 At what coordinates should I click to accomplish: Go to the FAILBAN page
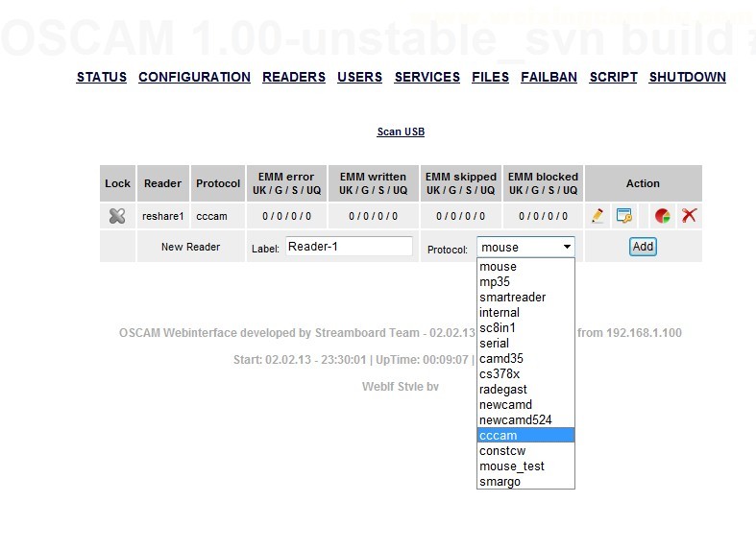pyautogui.click(x=549, y=77)
